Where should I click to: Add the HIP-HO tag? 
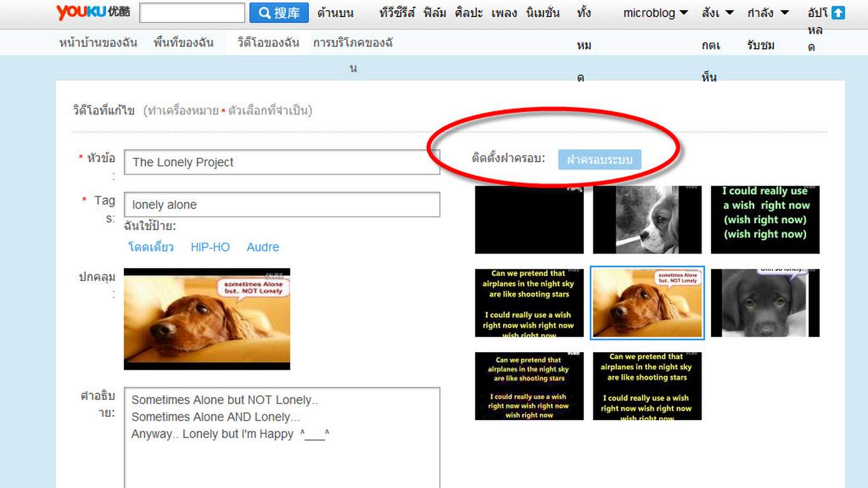pos(210,247)
